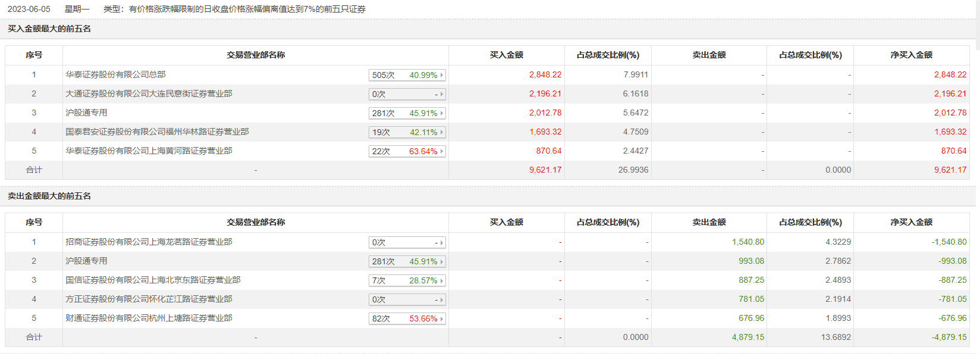Open 华泰证券股份有限公司总部 link
Image resolution: width=980 pixels, height=356 pixels.
[x=115, y=74]
